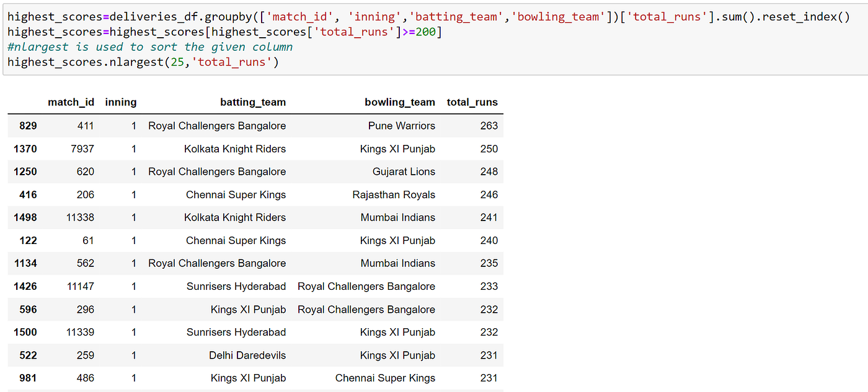The image size is (868, 392).
Task: Click row index 1500 in the table
Action: click(x=28, y=332)
